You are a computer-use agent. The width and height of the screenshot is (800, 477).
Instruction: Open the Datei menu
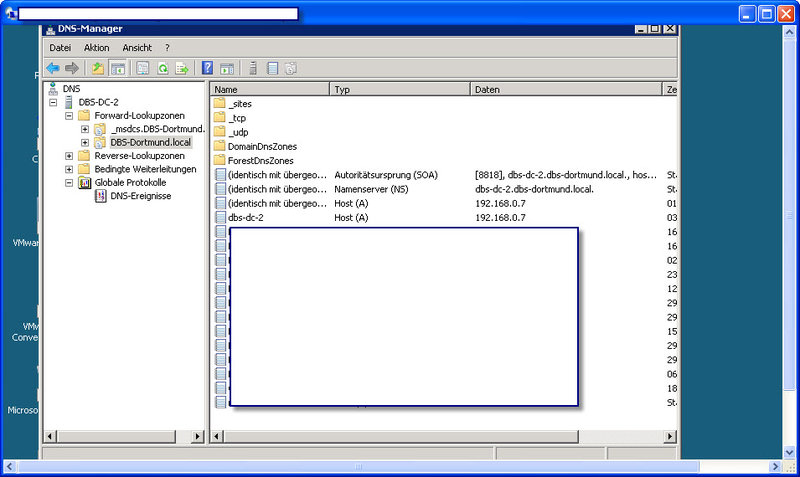point(60,47)
